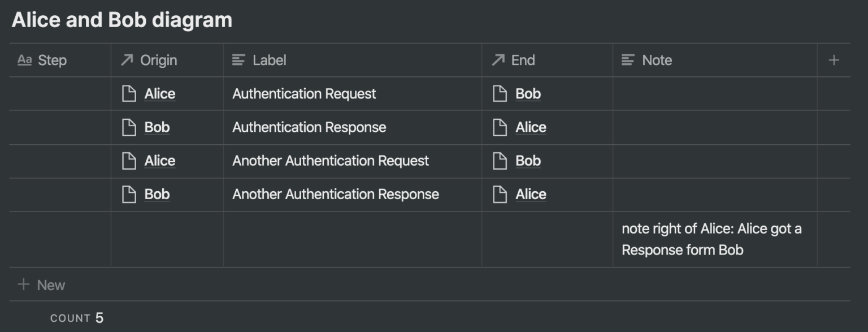This screenshot has width=868, height=332.
Task: Click the relation arrow icon in the End header
Action: pos(497,59)
